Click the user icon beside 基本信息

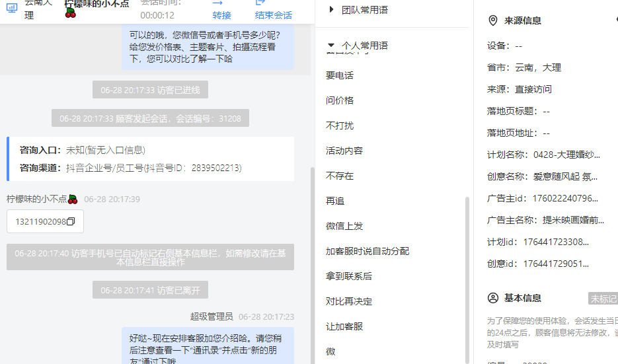point(492,298)
